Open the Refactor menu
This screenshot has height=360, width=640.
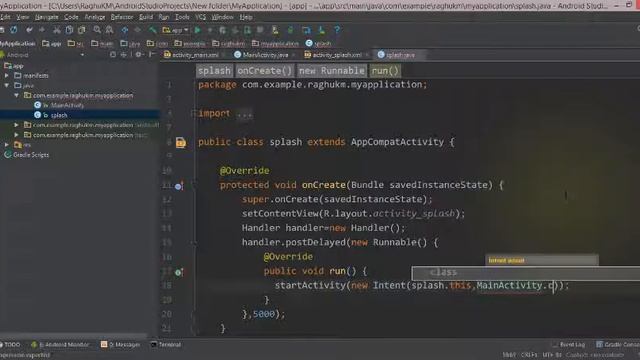[122, 17]
